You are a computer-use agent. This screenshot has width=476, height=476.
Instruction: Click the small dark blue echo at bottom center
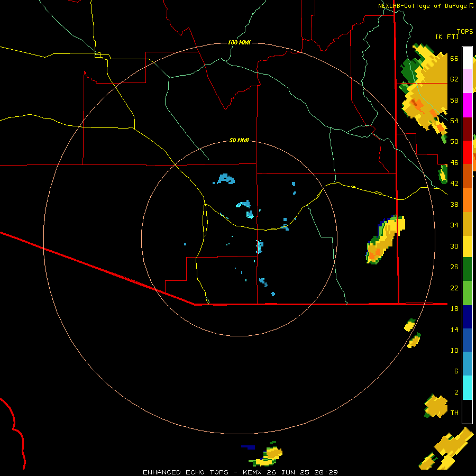248,447
